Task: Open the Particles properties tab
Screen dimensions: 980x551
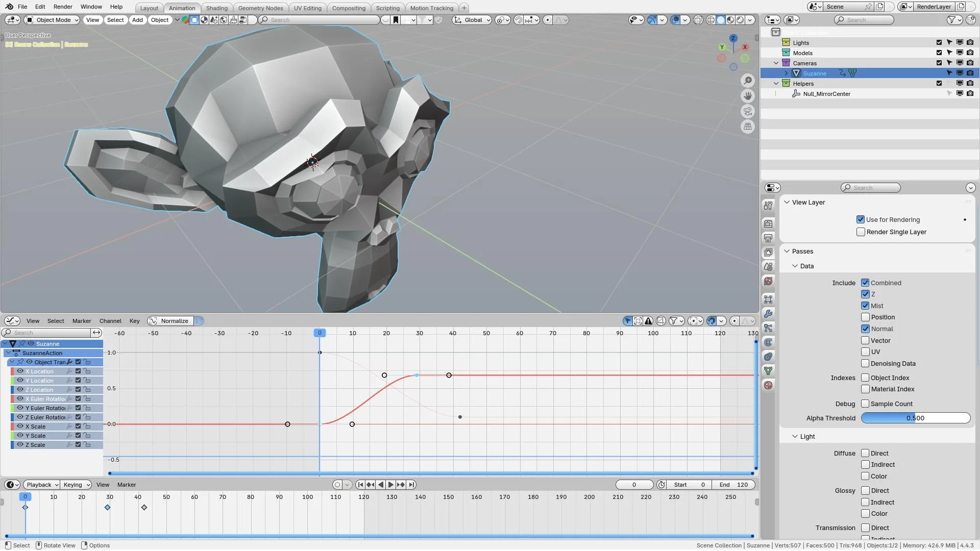Action: [768, 328]
